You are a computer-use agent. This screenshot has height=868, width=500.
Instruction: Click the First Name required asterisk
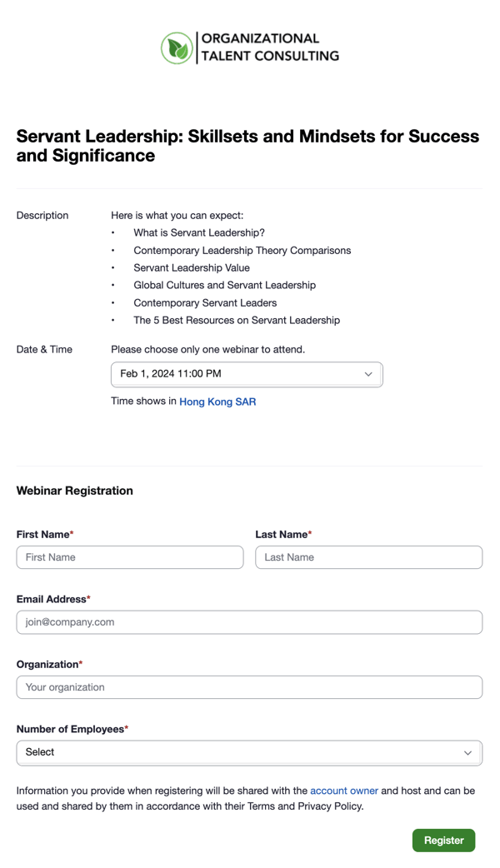tap(72, 531)
